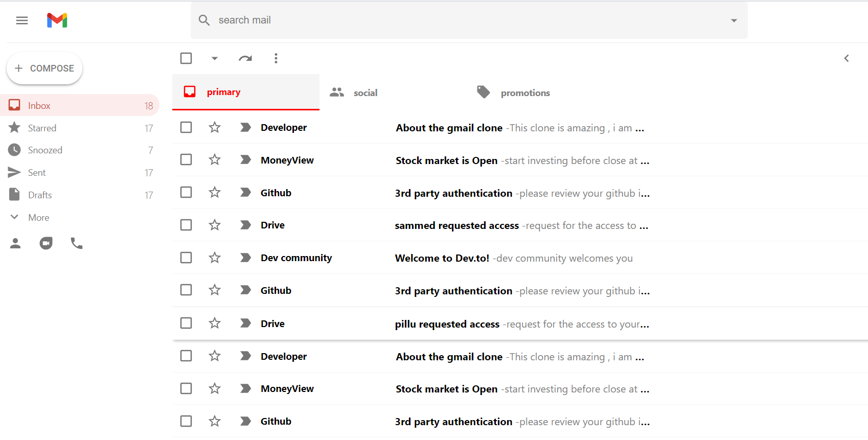The image size is (868, 440).
Task: Click the Starred sidebar star icon
Action: pyautogui.click(x=14, y=127)
